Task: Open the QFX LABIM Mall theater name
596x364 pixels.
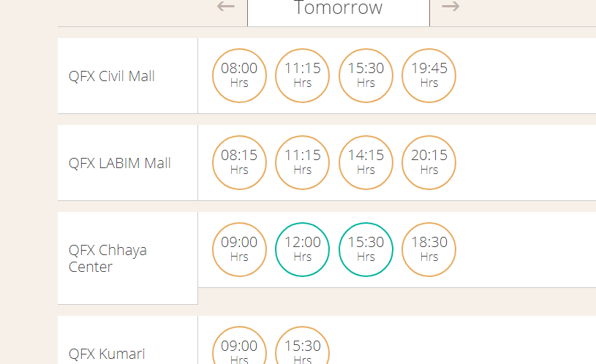Action: point(120,163)
